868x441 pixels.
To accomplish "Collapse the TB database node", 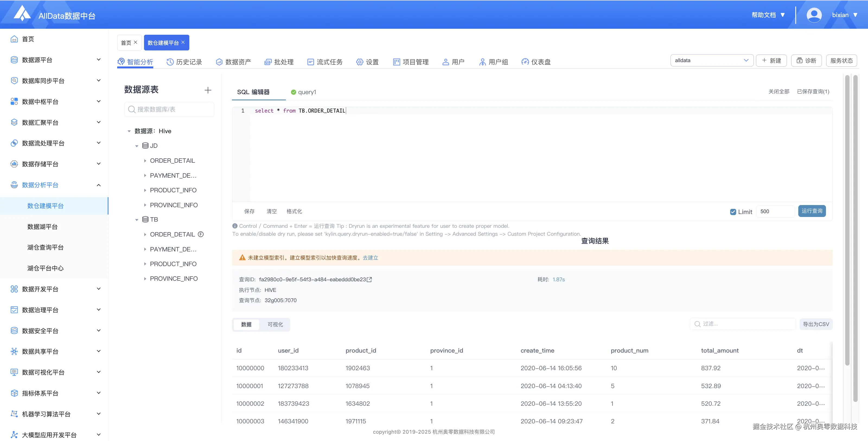I will [x=137, y=220].
